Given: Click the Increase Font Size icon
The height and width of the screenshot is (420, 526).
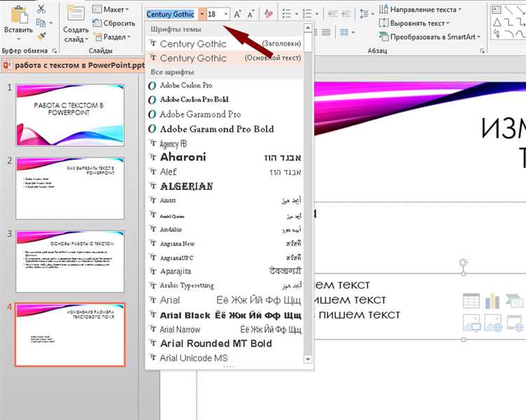Looking at the screenshot, I should 238,14.
